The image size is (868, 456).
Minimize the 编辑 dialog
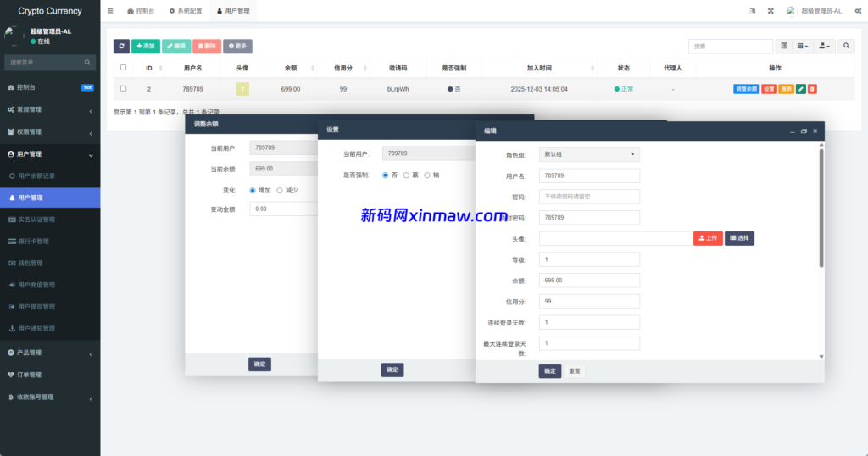coord(793,131)
